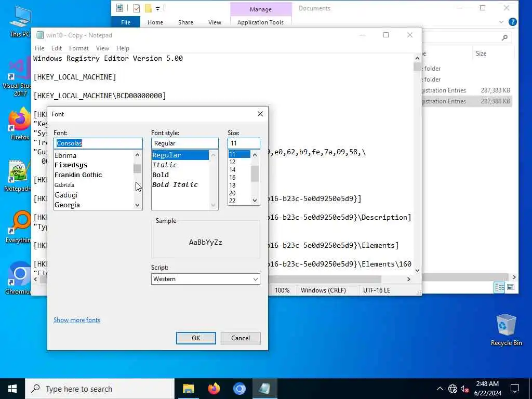Launch Everything search desktop shortcut

pyautogui.click(x=18, y=228)
